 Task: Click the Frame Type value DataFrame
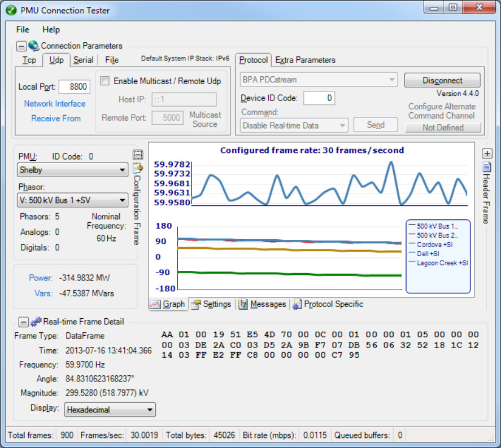pos(85,336)
